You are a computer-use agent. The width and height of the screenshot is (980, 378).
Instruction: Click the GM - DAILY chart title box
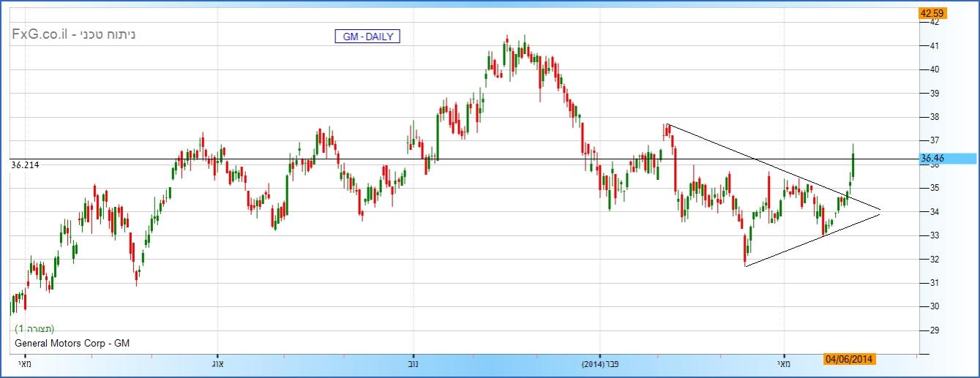367,37
